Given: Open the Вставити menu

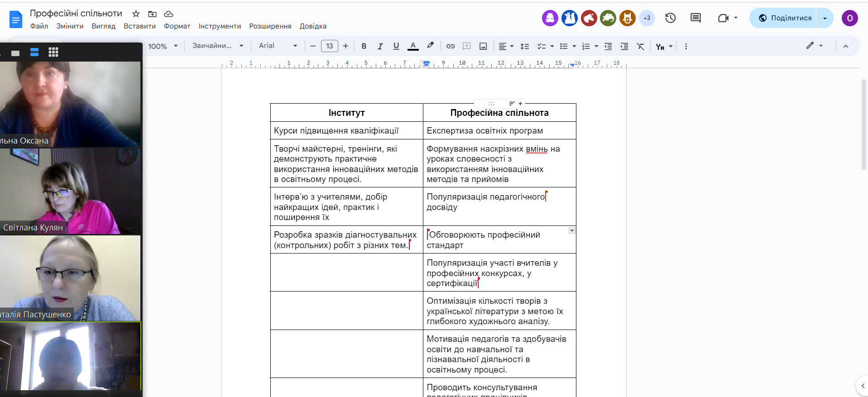Looking at the screenshot, I should click(x=139, y=26).
